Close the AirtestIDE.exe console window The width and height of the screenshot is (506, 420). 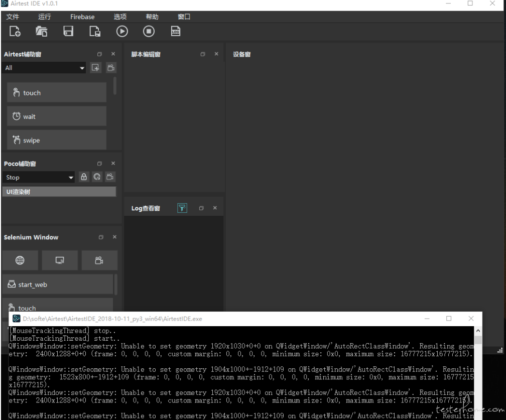[x=471, y=319]
